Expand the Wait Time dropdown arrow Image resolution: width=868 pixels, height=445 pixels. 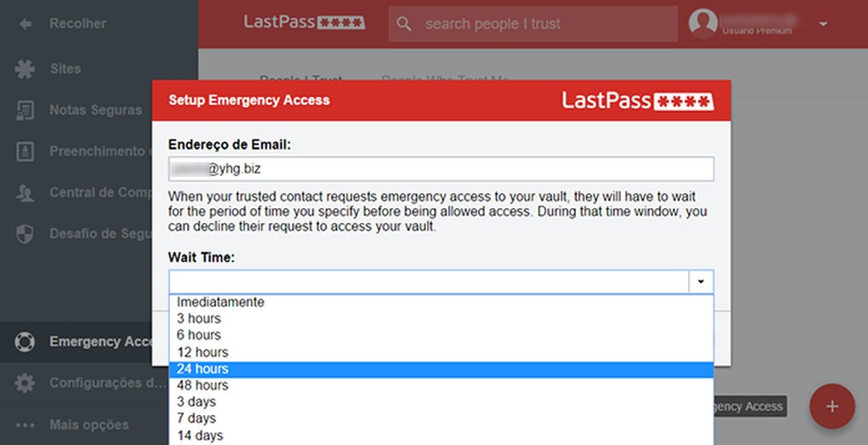pos(700,282)
